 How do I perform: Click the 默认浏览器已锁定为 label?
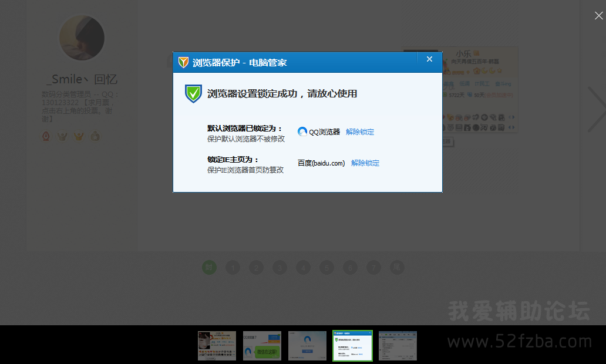(x=245, y=129)
